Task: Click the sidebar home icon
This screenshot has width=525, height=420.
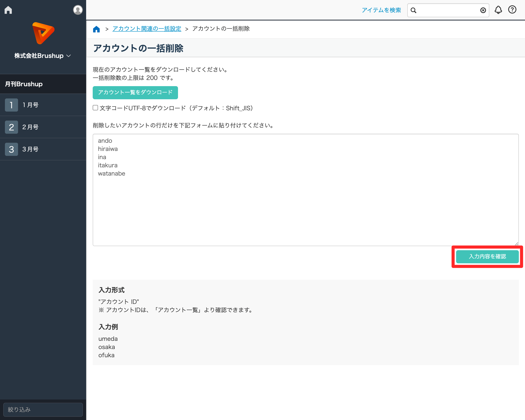Action: (8, 10)
